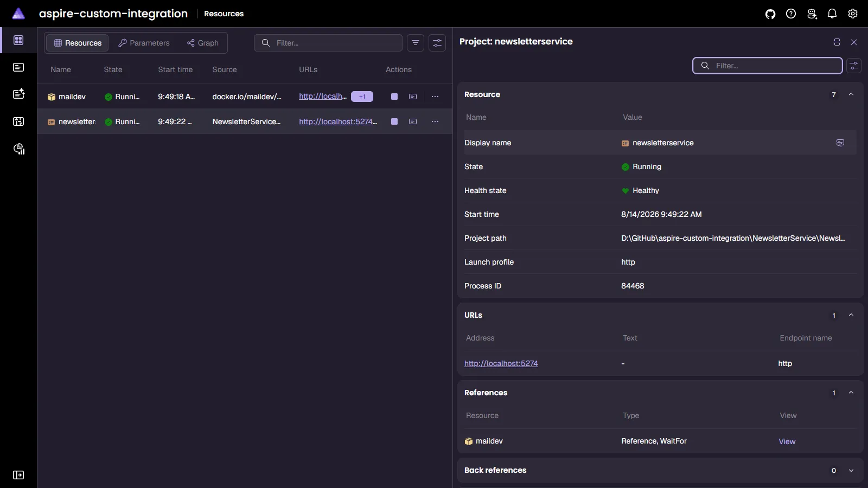The height and width of the screenshot is (488, 868).
Task: Sort by State column header
Action: [113, 69]
